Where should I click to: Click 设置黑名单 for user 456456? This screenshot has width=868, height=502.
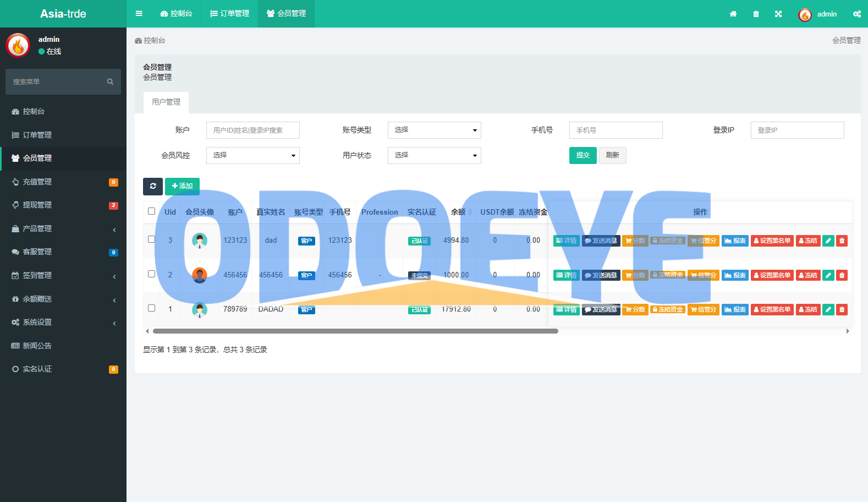(772, 275)
